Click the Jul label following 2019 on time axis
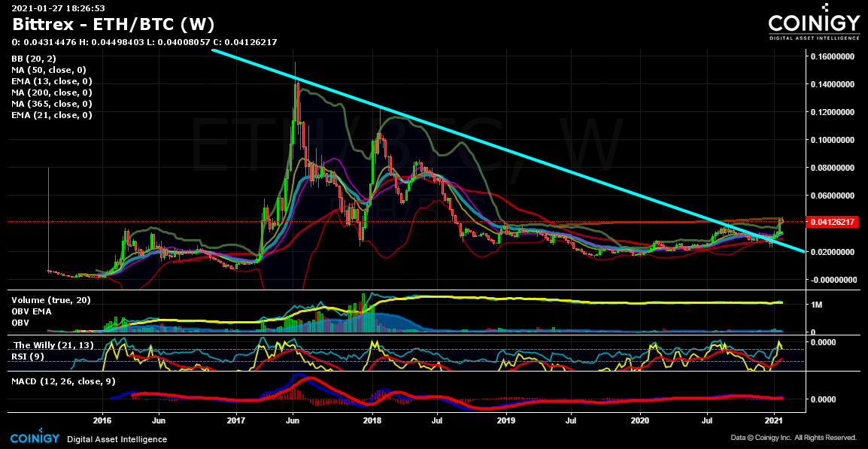Screen dimensions: 868x449 572,420
